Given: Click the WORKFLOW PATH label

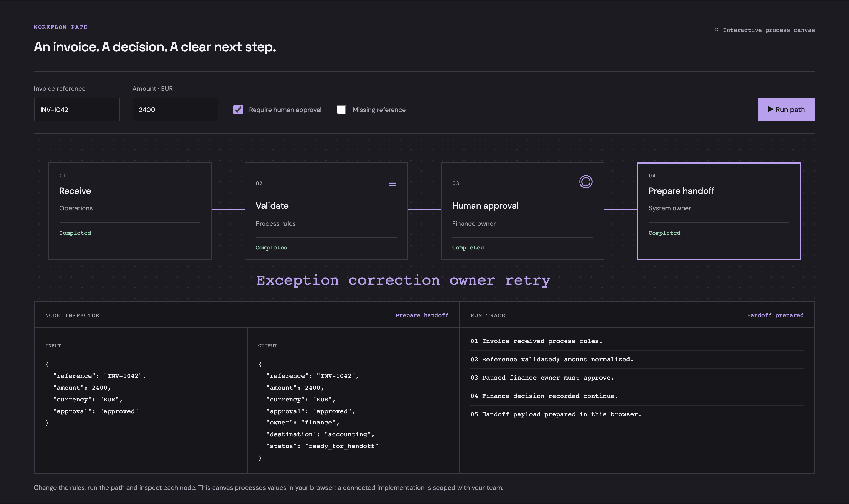Looking at the screenshot, I should 60,27.
